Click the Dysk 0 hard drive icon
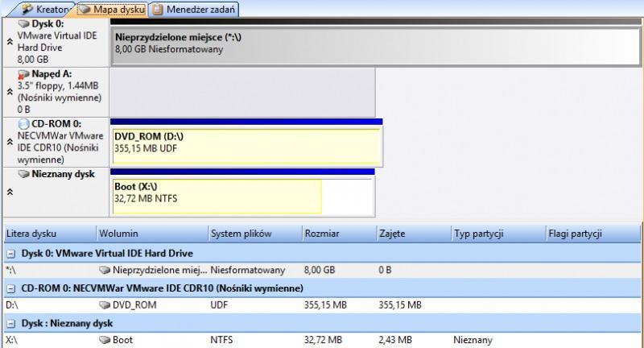The height and width of the screenshot is (348, 644). click(24, 24)
